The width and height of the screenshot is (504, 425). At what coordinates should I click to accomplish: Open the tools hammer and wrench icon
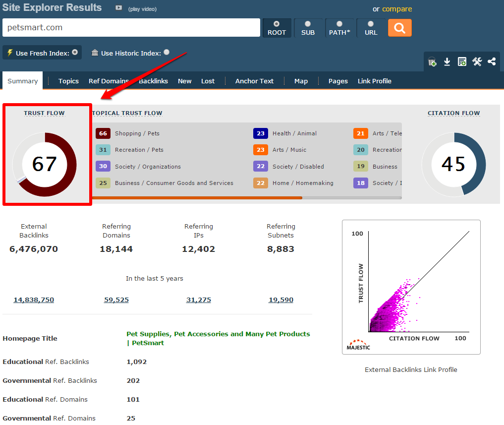pos(477,62)
